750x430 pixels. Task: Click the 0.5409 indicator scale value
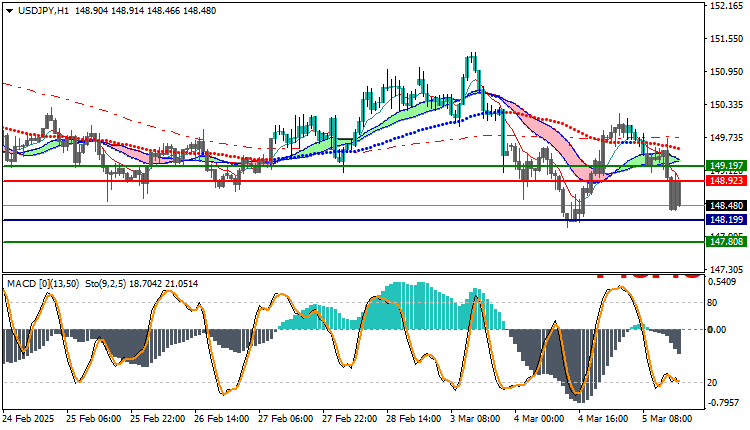(722, 282)
